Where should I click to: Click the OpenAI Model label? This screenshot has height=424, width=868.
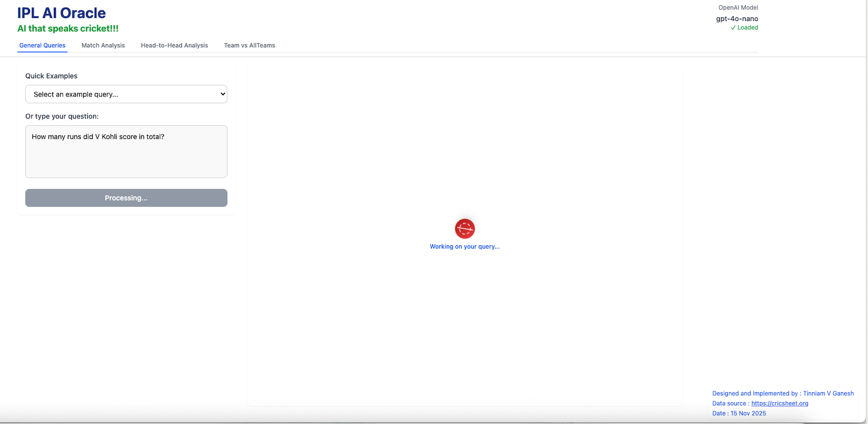click(x=738, y=8)
